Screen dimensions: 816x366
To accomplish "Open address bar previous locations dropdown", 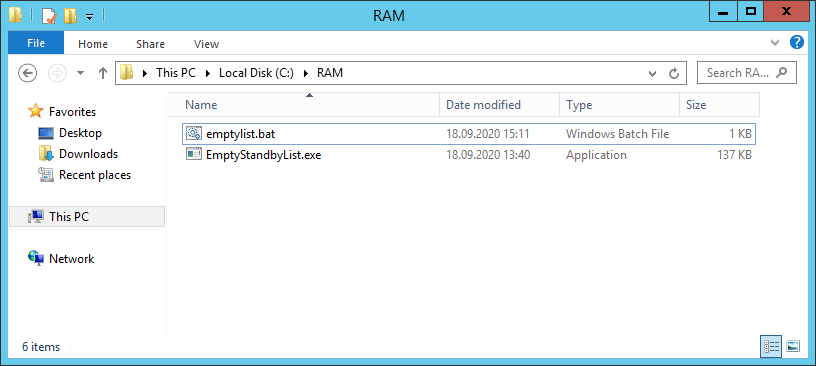I will pos(653,73).
